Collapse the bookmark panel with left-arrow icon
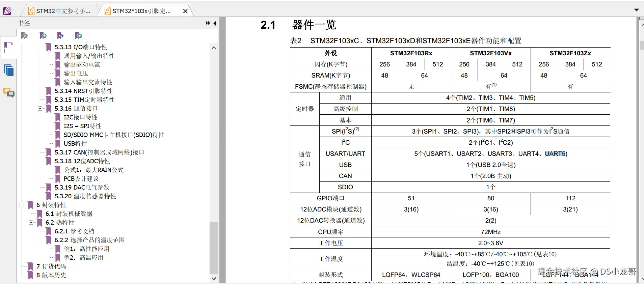 (215, 23)
